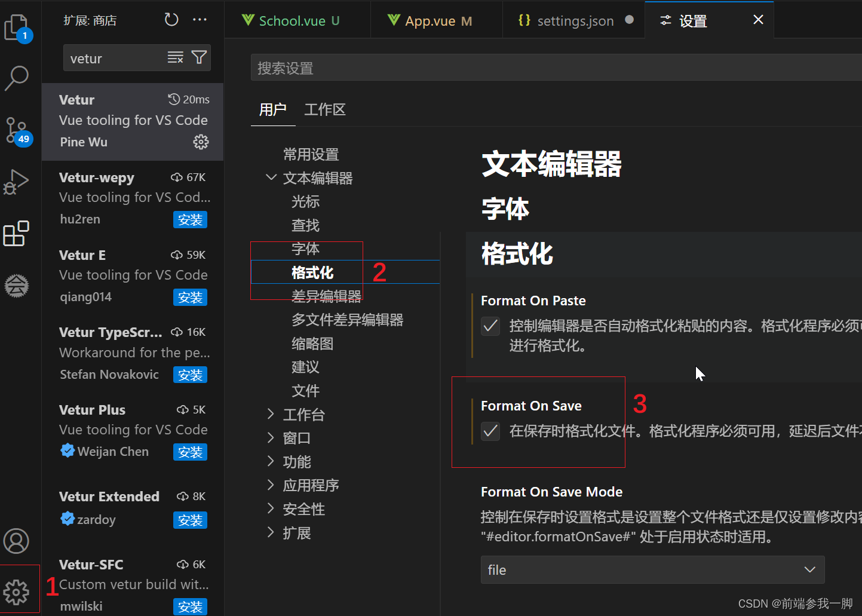Install the Vetur-wepy extension
The width and height of the screenshot is (862, 616).
coord(190,219)
